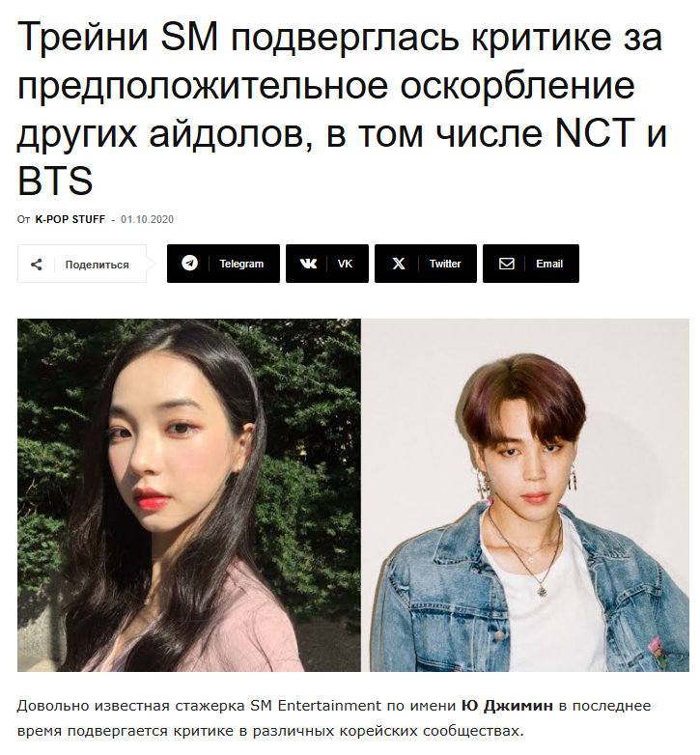Click the Telegram paper plane icon
This screenshot has width=700, height=755.
click(x=189, y=263)
